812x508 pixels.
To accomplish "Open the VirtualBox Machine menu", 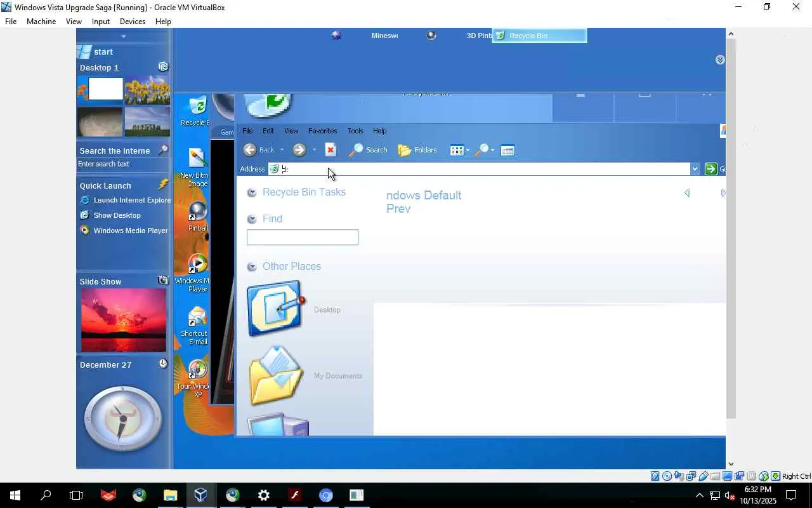I will pos(41,22).
